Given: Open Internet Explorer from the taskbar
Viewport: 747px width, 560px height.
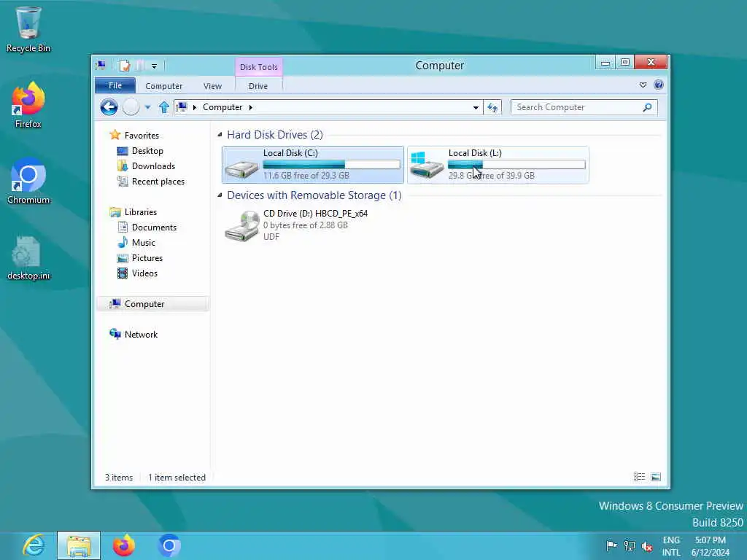Looking at the screenshot, I should 34,545.
